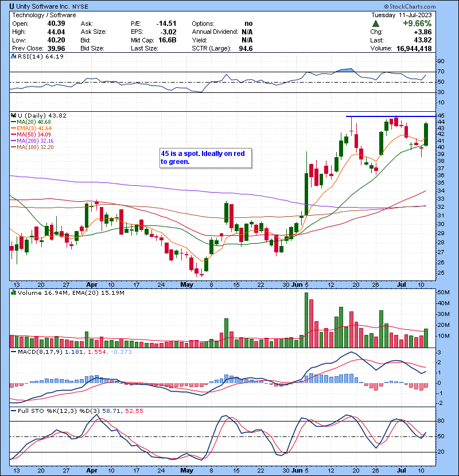The height and width of the screenshot is (476, 459).
Task: Click the Mkt Cap value 16.6B
Action: [168, 40]
